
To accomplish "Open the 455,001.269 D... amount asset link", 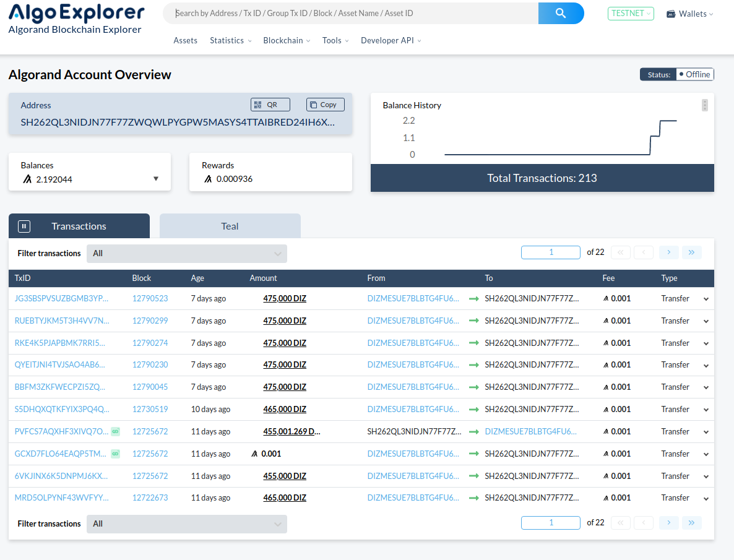I will tap(291, 431).
